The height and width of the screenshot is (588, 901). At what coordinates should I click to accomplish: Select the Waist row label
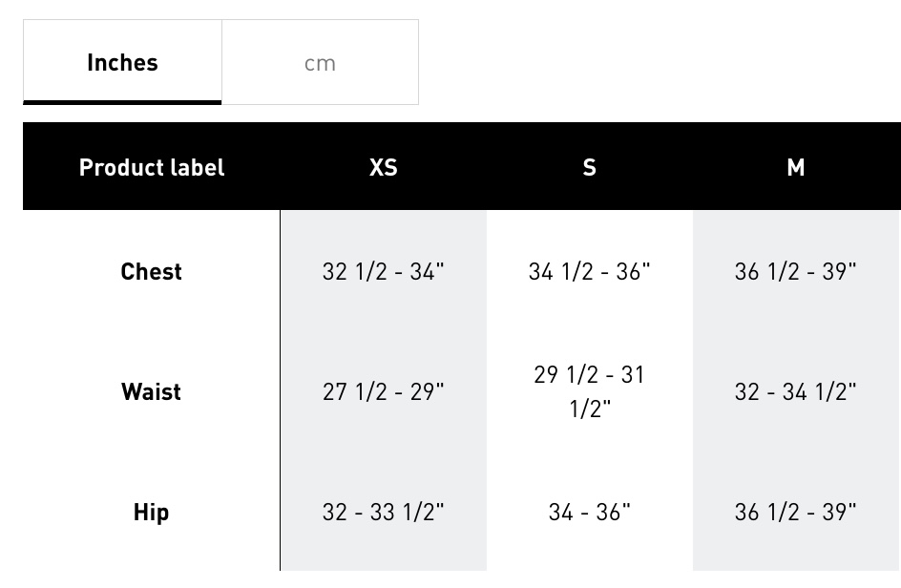(x=151, y=391)
